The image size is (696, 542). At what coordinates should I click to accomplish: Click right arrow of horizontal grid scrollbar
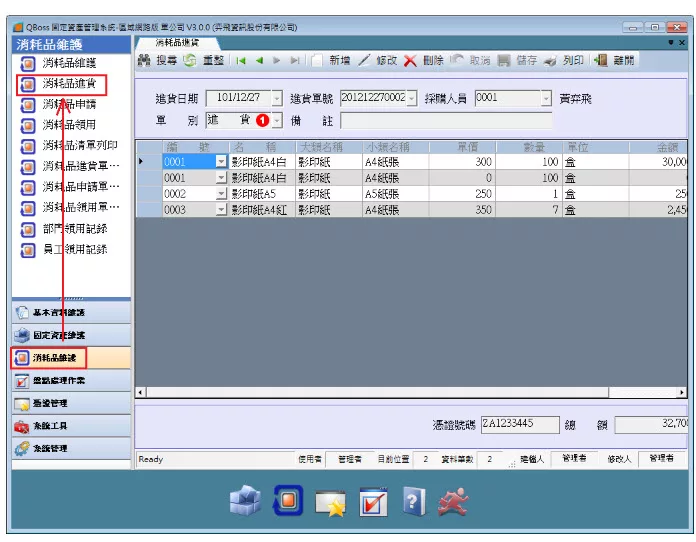pyautogui.click(x=681, y=393)
